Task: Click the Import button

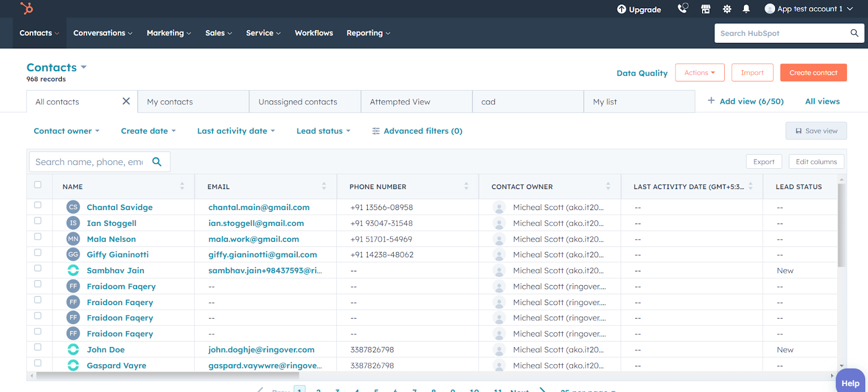Action: click(752, 73)
